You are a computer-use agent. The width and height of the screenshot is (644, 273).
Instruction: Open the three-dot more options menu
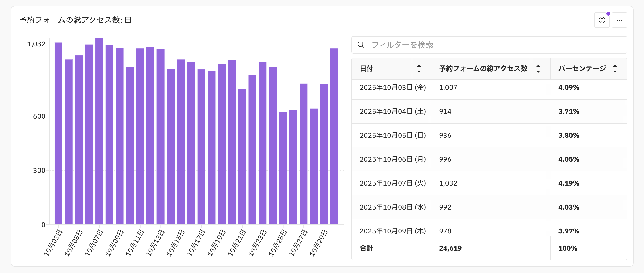pyautogui.click(x=619, y=20)
